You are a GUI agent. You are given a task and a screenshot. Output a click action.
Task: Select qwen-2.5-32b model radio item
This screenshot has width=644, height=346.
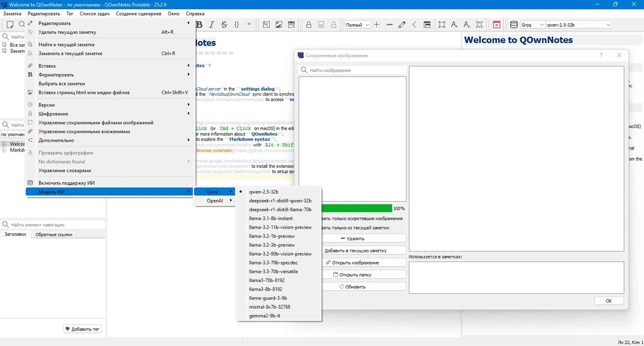(279, 192)
